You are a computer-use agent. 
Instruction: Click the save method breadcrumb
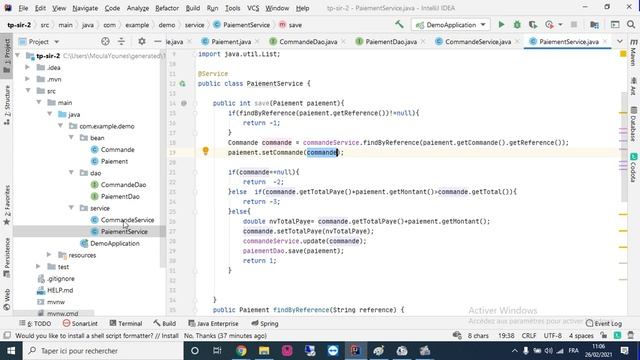coord(295,25)
